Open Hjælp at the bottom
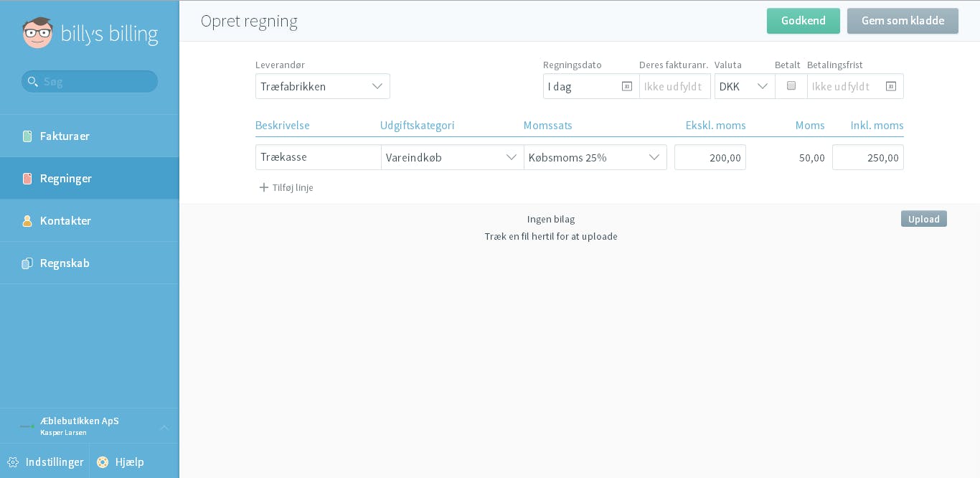Viewport: 980px width, 478px height. click(x=134, y=462)
